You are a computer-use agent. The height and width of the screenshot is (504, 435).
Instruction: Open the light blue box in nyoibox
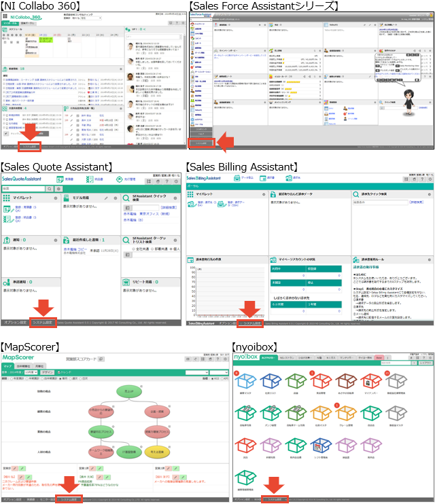(x=246, y=381)
